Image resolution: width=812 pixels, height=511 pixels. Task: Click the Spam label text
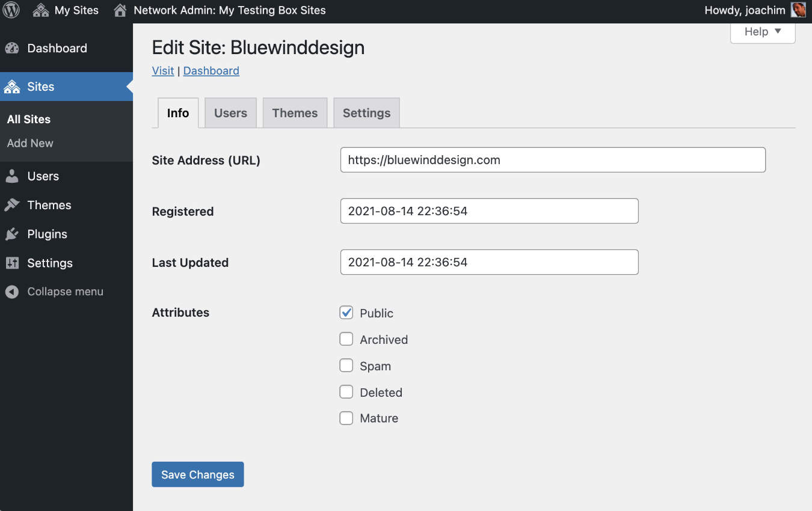375,366
